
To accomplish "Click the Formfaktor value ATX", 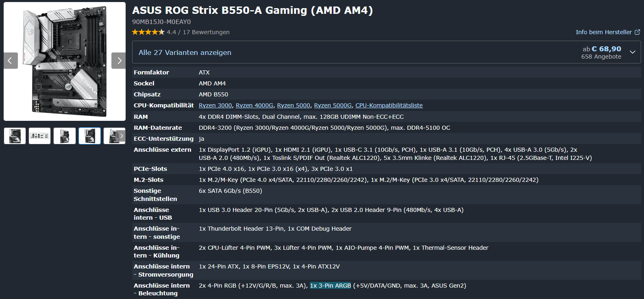I will 204,72.
